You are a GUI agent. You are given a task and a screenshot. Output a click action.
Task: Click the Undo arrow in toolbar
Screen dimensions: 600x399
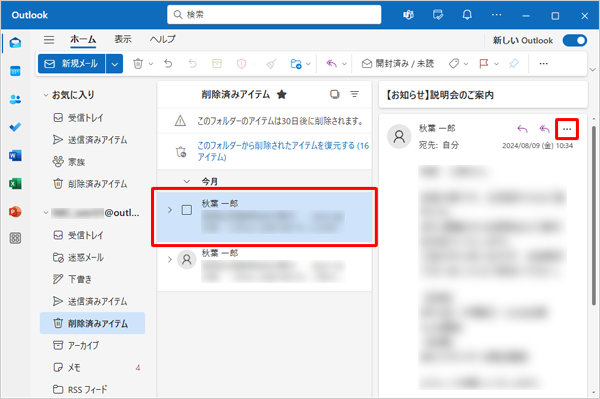(x=168, y=64)
